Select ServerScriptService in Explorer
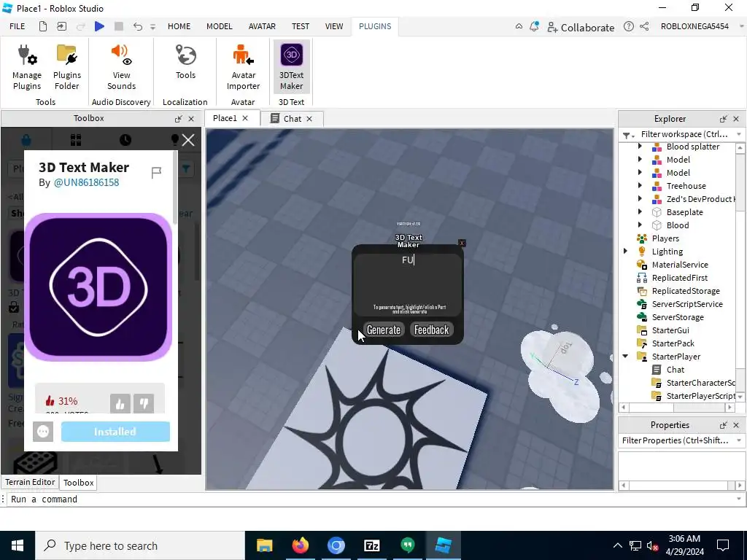Image resolution: width=747 pixels, height=560 pixels. (x=687, y=304)
